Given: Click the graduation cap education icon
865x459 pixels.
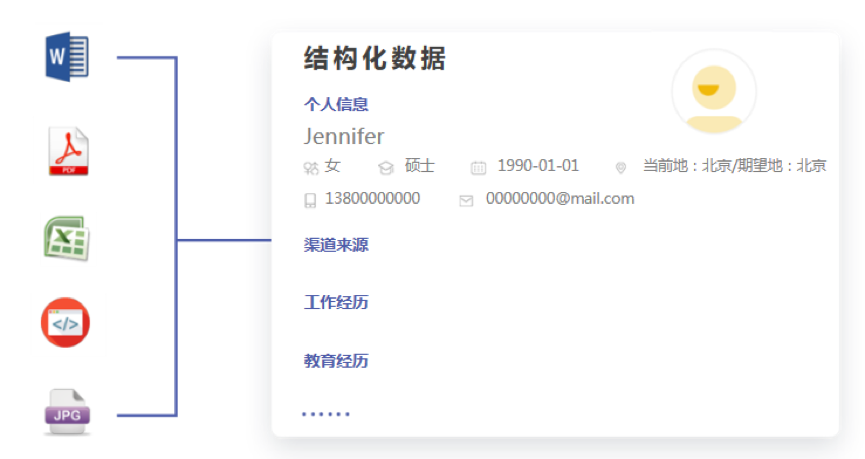Looking at the screenshot, I should click(386, 168).
